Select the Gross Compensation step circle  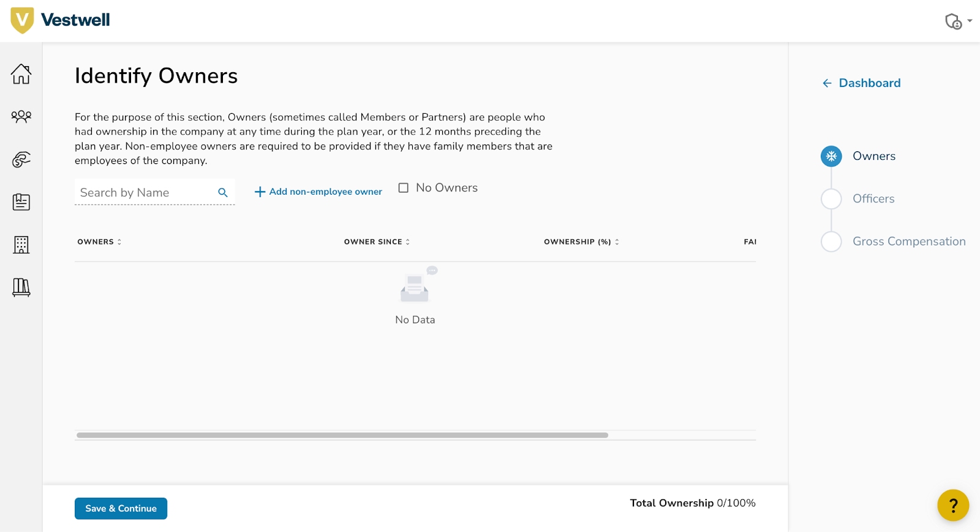[831, 242]
